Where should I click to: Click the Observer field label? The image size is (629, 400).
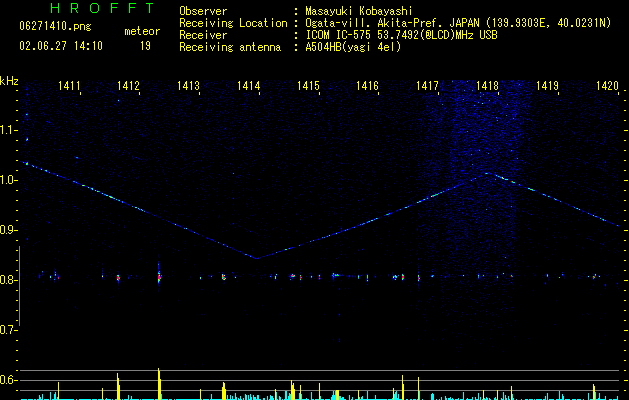(203, 11)
